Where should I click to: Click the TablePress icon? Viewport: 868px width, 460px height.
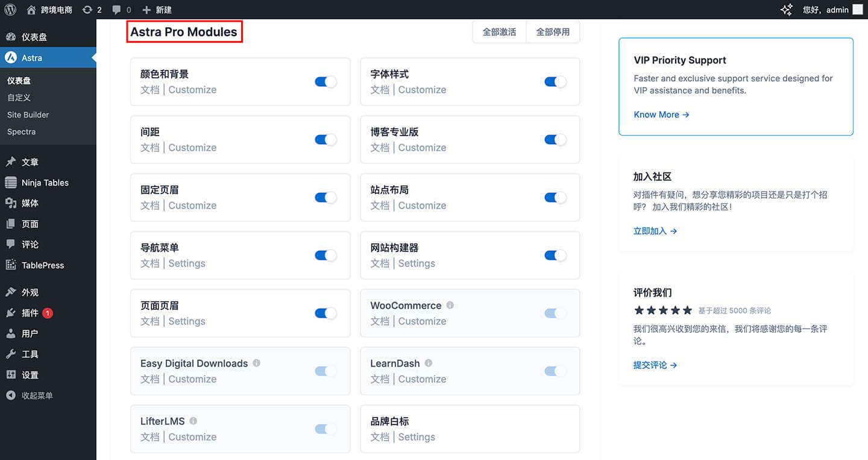pyautogui.click(x=11, y=265)
